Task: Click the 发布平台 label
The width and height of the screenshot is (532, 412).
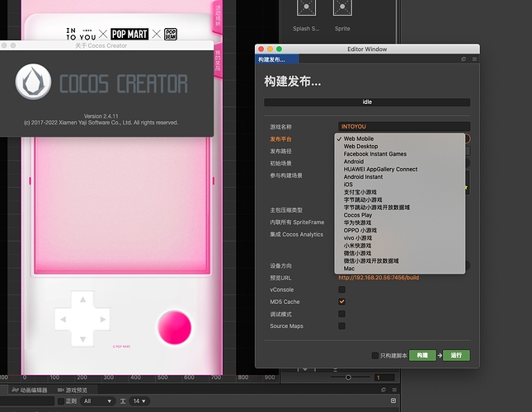Action: [x=280, y=139]
